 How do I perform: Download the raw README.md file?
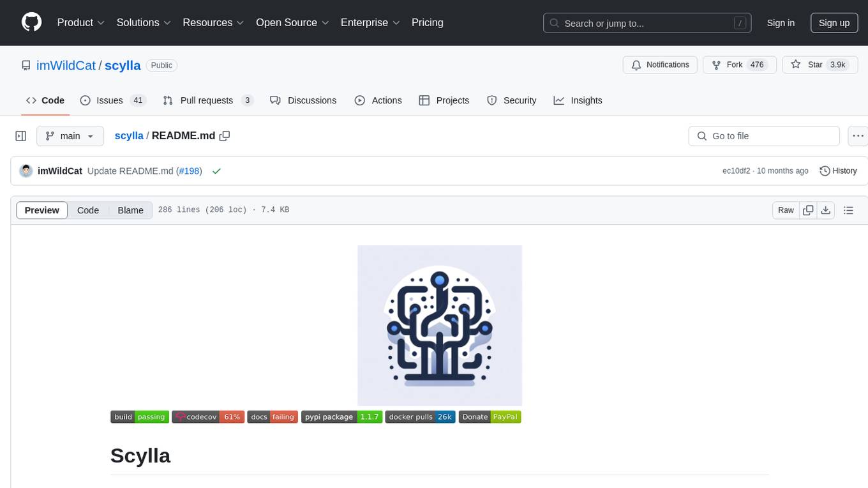[826, 210]
